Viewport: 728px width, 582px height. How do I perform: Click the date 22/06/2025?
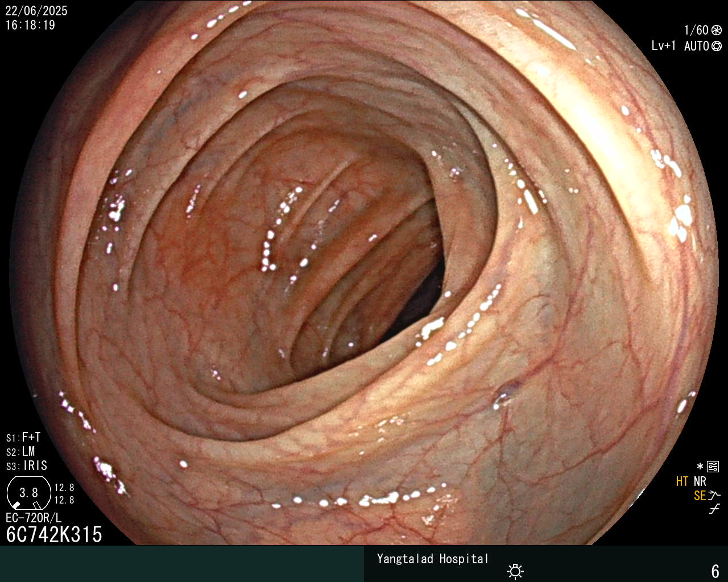click(36, 11)
